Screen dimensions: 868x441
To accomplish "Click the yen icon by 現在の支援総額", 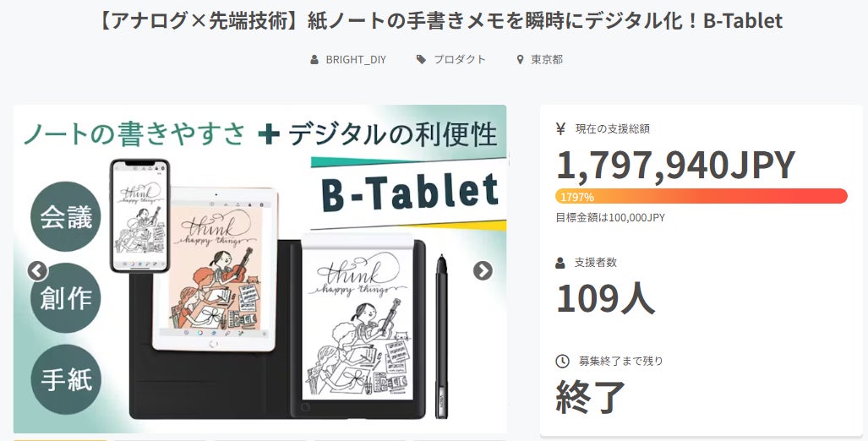I will coord(560,129).
